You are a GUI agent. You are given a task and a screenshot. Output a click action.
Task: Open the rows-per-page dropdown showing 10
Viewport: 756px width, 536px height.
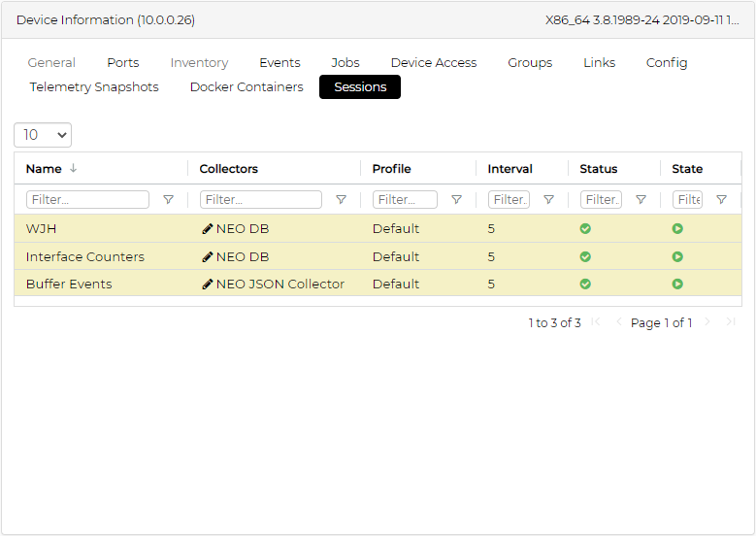click(43, 135)
